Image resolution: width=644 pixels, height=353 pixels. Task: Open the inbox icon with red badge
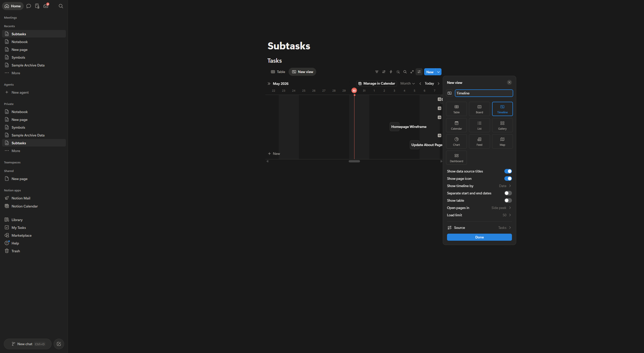[46, 6]
